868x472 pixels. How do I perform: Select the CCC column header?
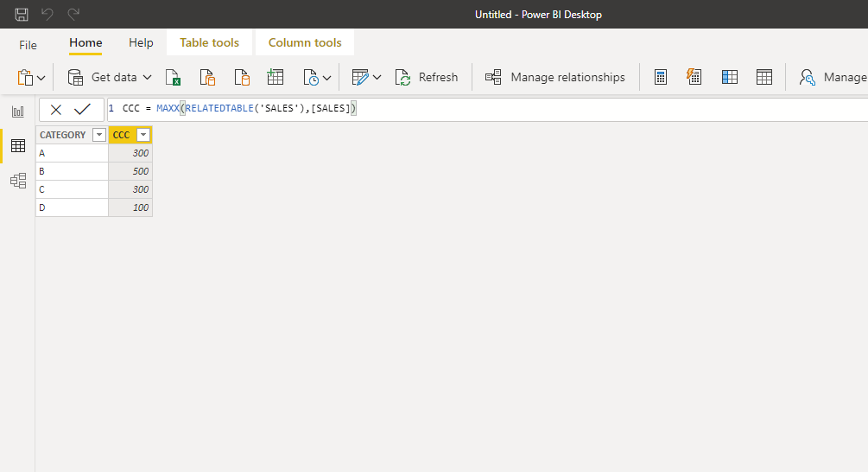121,135
